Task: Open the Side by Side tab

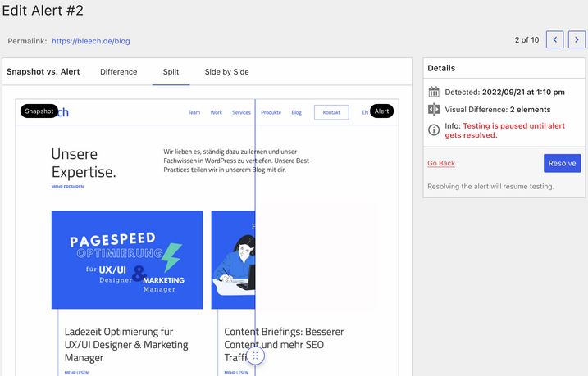Action: 226,71
